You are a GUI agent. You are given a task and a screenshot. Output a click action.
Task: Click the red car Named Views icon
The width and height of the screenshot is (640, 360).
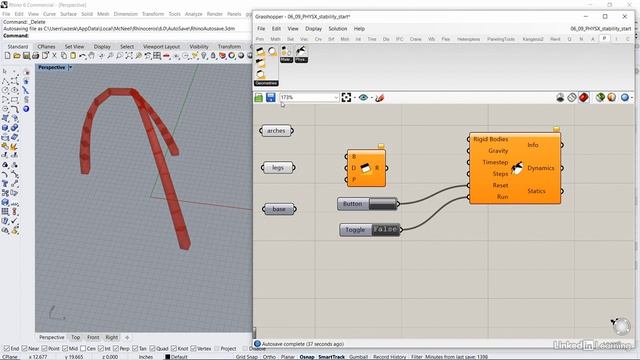click(x=167, y=56)
